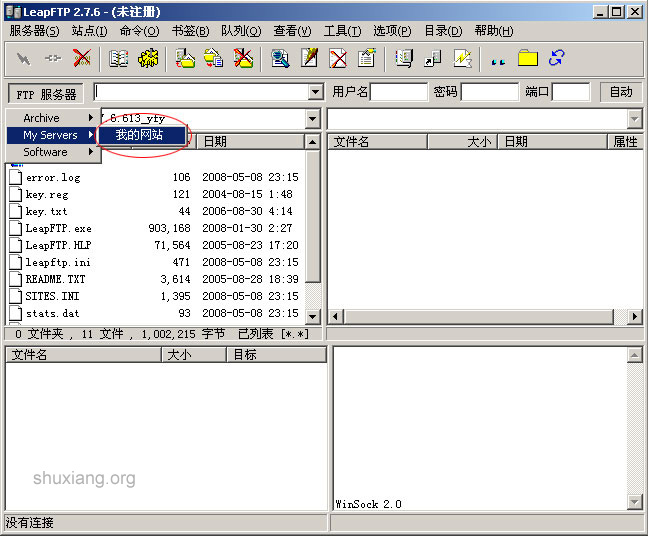Click the magnifier view file icon
Screen dimensions: 648x536
click(x=280, y=58)
